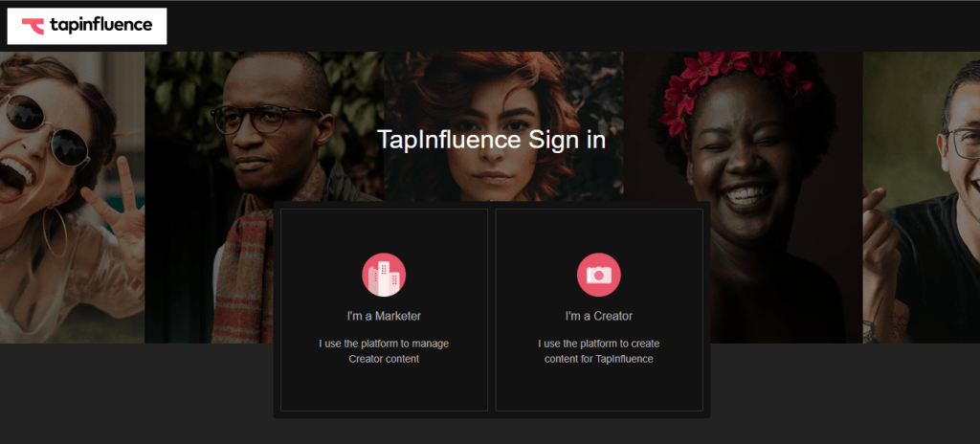This screenshot has height=444, width=980.
Task: Click photo of man at right edge
Action: [922, 197]
